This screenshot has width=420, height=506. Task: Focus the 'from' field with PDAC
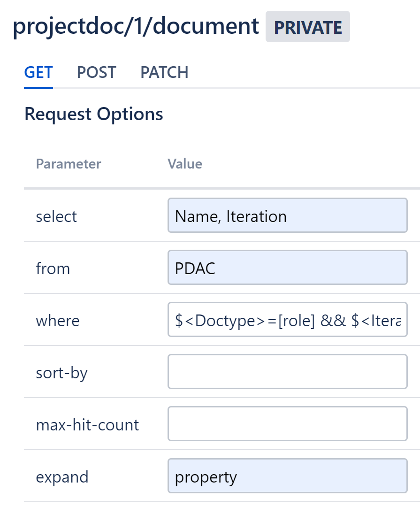[287, 268]
